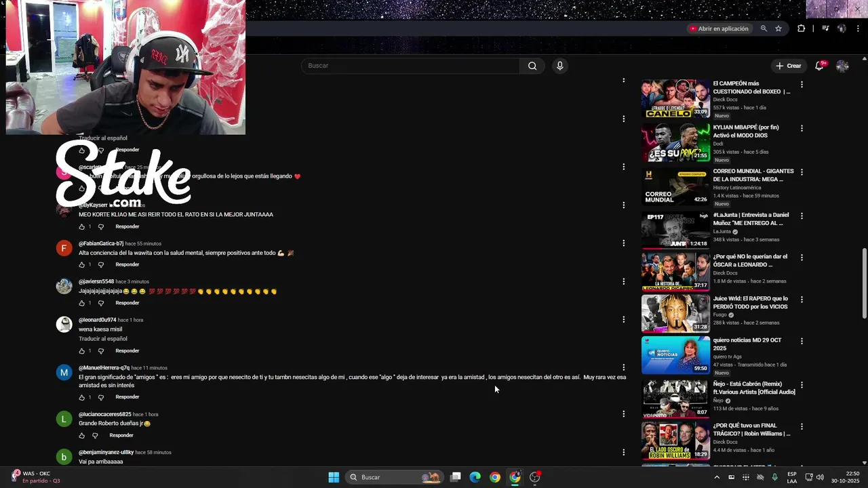Open the browser profile avatar
The width and height of the screenshot is (868, 488).
click(842, 28)
